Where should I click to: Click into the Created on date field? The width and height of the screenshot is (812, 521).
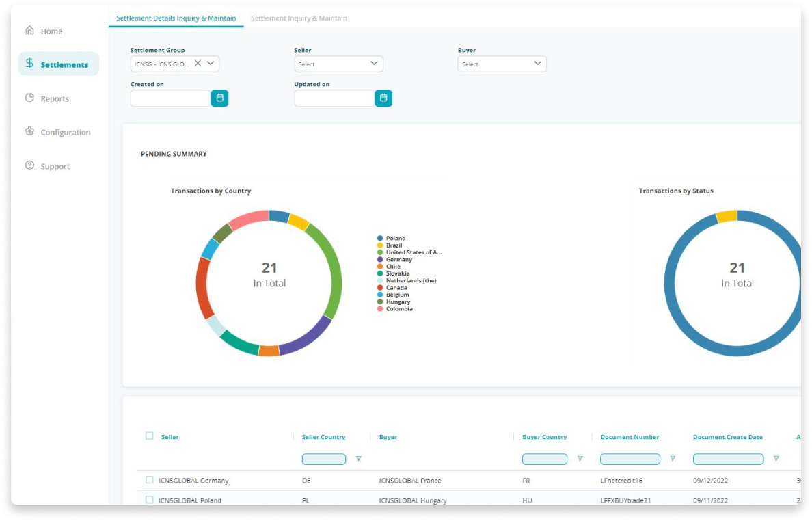(x=171, y=98)
